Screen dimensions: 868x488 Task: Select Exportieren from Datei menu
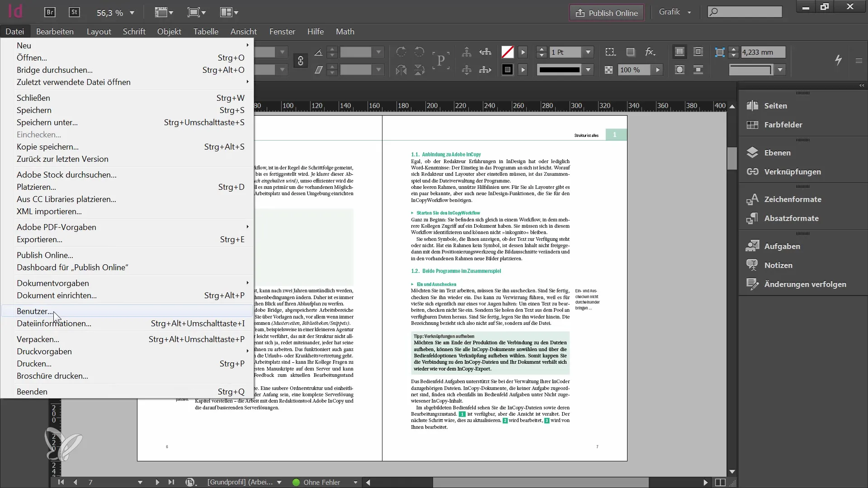coord(40,239)
